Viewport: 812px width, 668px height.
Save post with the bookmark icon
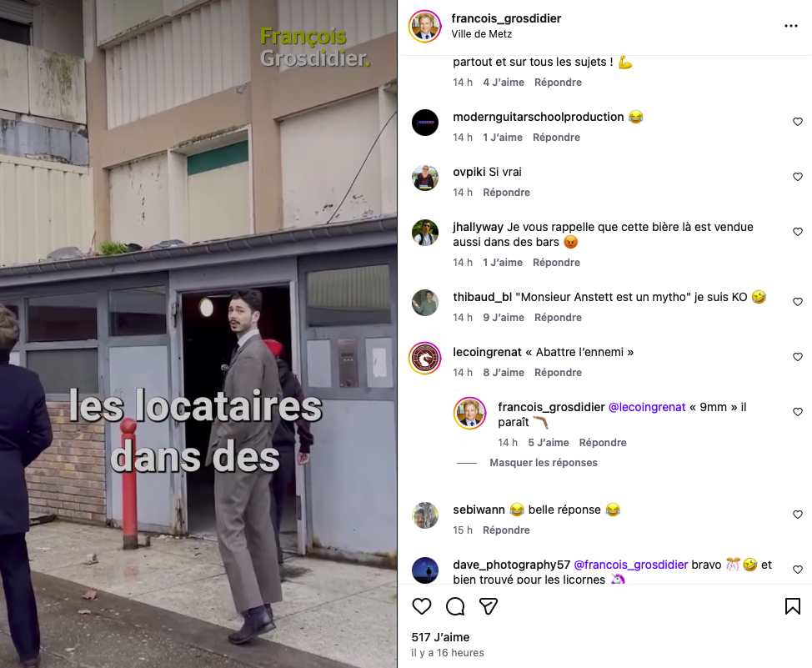point(792,605)
